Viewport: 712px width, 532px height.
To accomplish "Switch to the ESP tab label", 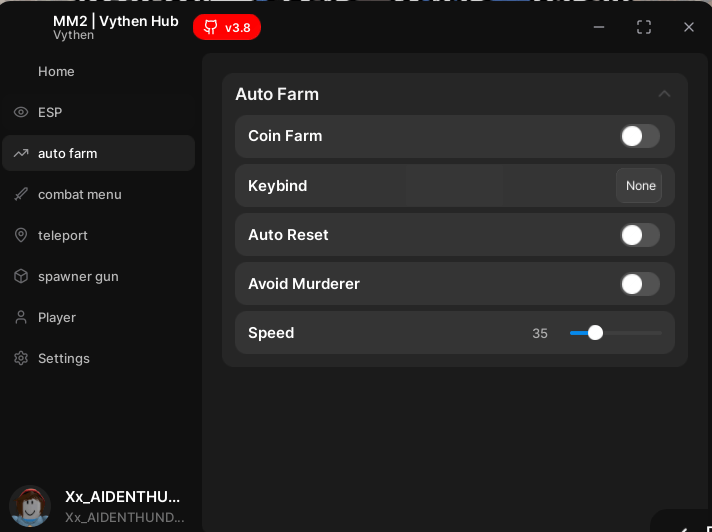I will point(50,112).
